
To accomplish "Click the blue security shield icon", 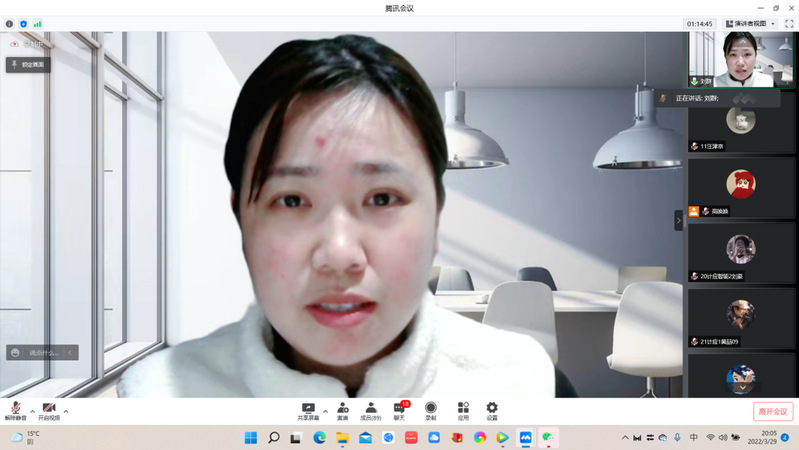I will (23, 23).
